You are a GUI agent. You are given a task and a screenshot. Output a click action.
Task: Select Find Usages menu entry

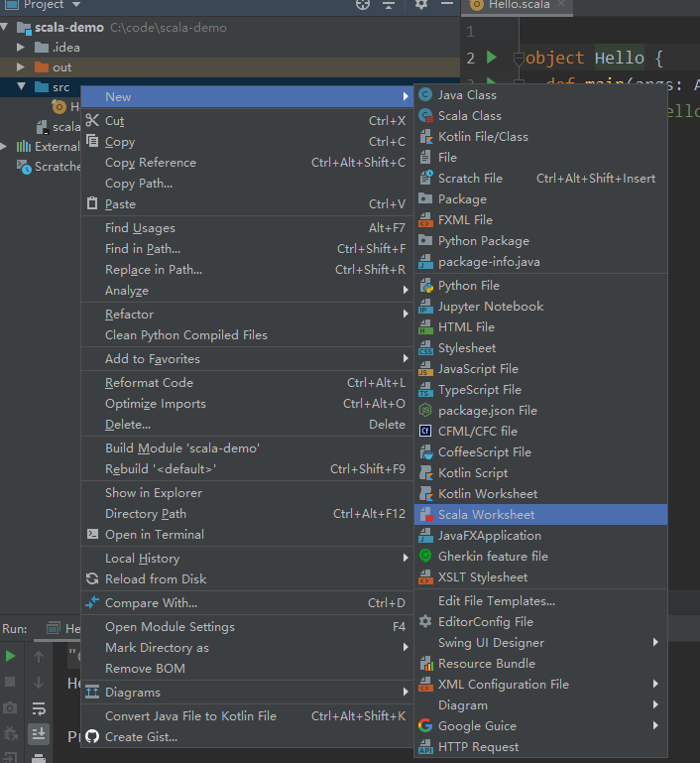[247, 228]
